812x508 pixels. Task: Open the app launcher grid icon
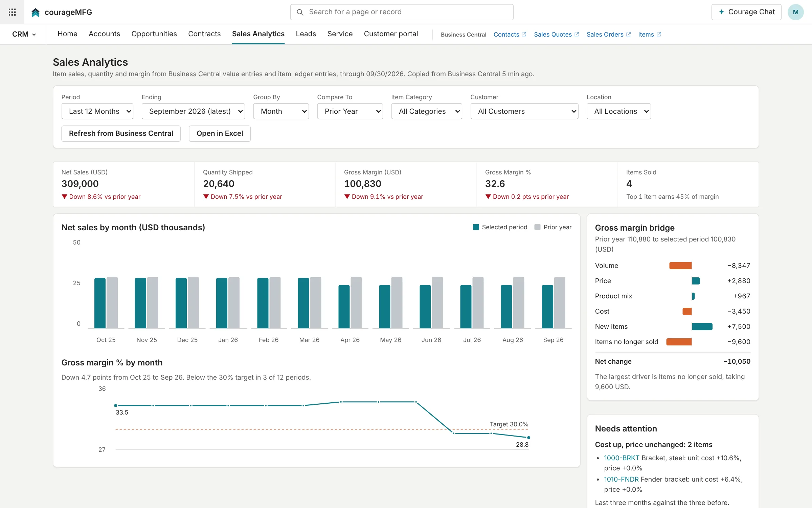pyautogui.click(x=12, y=12)
